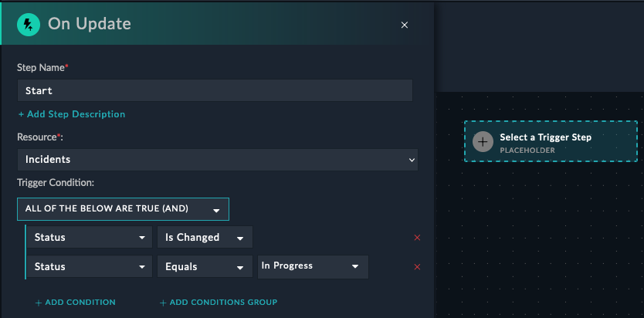Open the In Progress value dropdown
This screenshot has width=644, height=318.
click(x=313, y=266)
